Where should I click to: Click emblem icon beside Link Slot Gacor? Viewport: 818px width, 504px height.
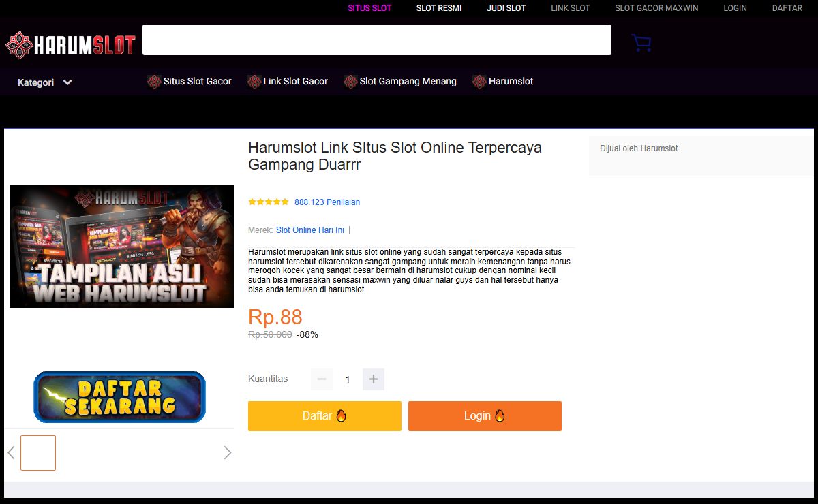tap(254, 82)
